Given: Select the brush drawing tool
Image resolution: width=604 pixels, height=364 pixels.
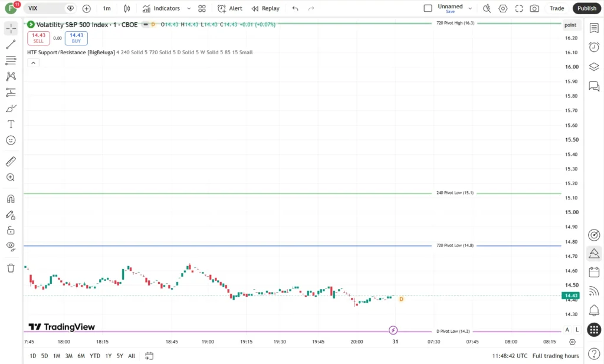Looking at the screenshot, I should (x=11, y=108).
